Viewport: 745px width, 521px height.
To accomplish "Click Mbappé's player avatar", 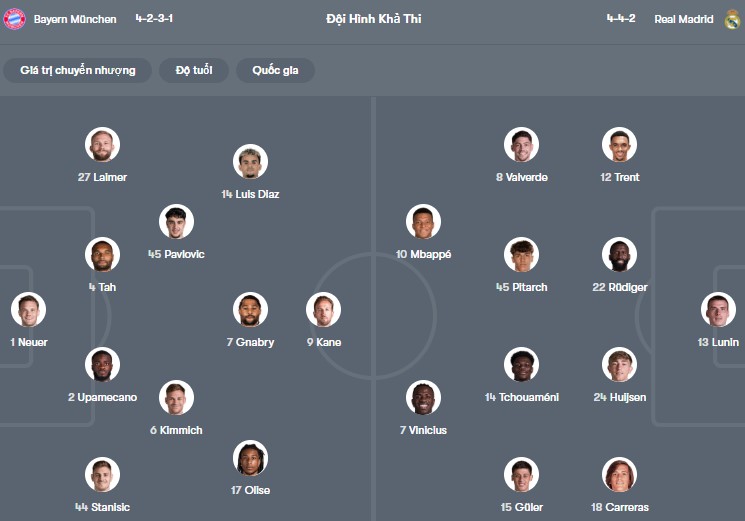I will coord(423,222).
